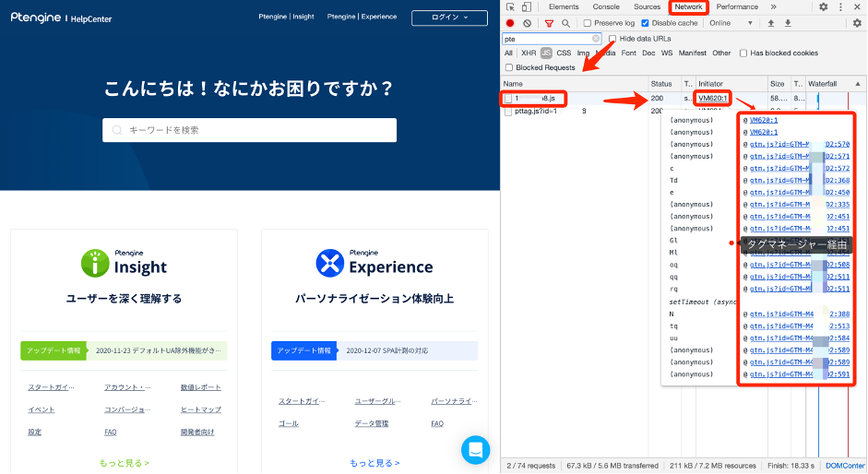Viewport: 868px width, 474px height.
Task: Filter requests by JS type
Action: [546, 53]
